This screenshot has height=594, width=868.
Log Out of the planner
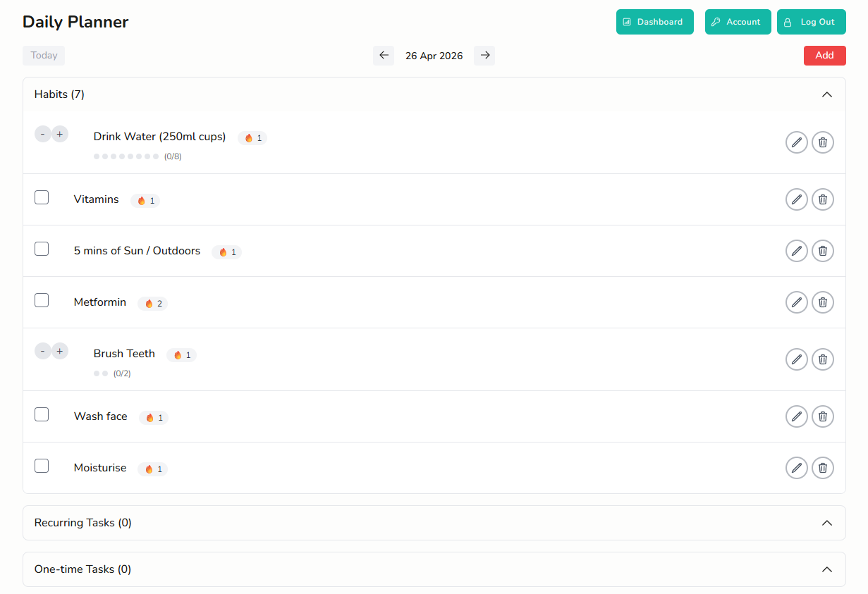pos(812,22)
